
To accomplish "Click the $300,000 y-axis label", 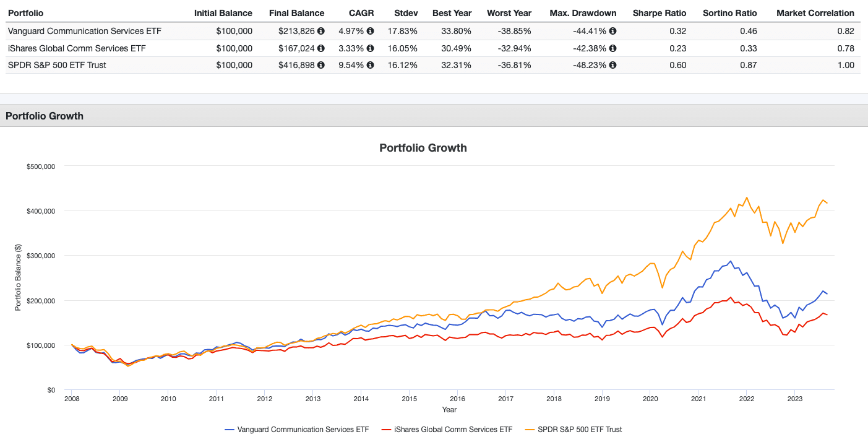I will coord(42,256).
